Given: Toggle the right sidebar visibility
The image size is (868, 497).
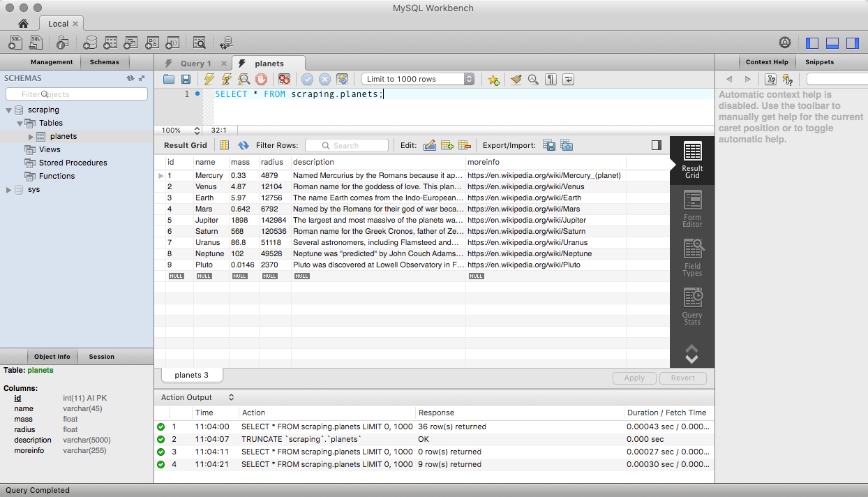Looking at the screenshot, I should pos(852,43).
